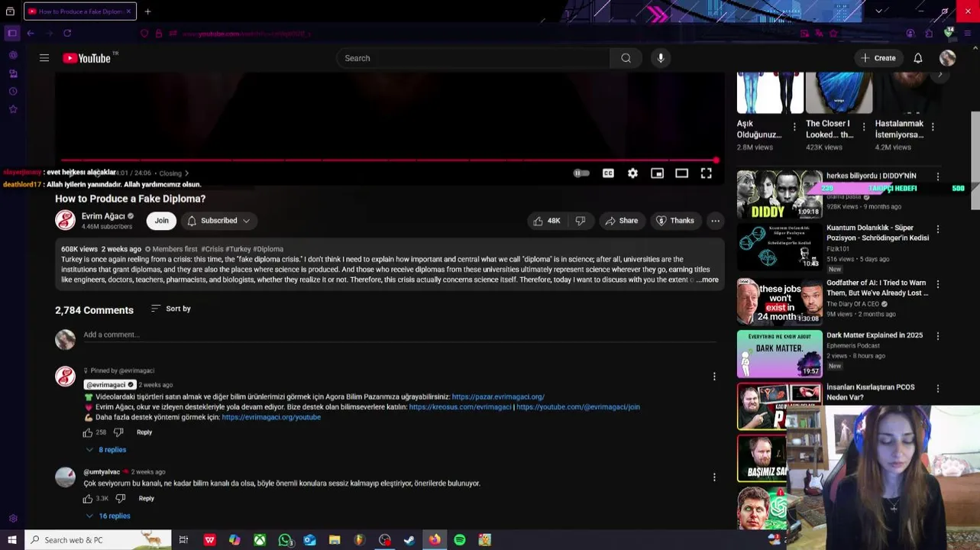
Task: Open Kuantum Dolanıklık video thumbnail
Action: [779, 246]
